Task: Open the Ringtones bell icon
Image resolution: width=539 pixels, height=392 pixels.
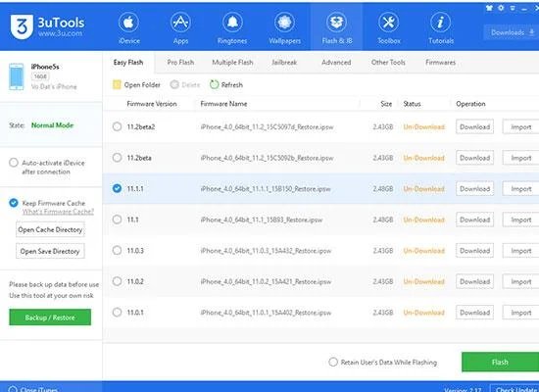Action: (x=232, y=23)
